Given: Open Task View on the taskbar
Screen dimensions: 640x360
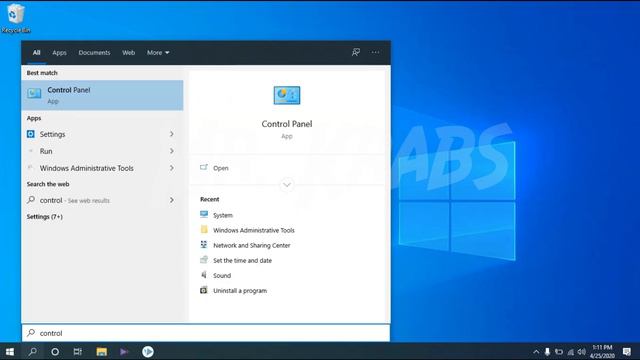Looking at the screenshot, I should (x=78, y=351).
